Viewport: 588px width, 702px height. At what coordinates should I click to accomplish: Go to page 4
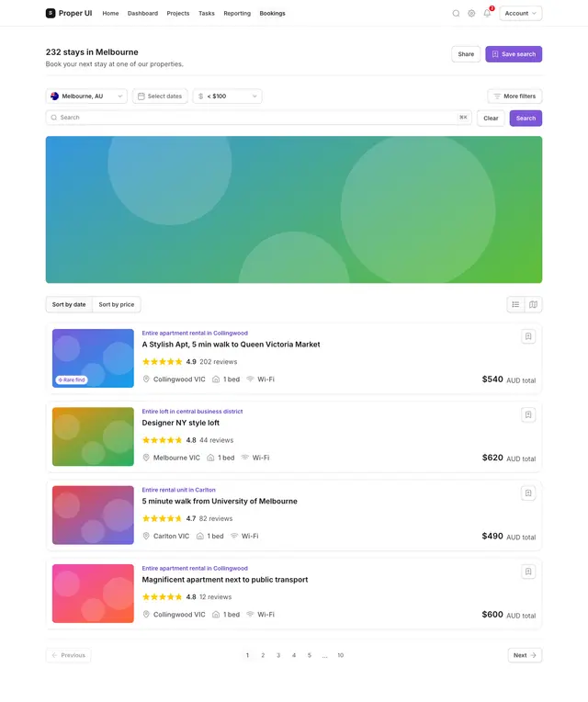click(x=294, y=655)
